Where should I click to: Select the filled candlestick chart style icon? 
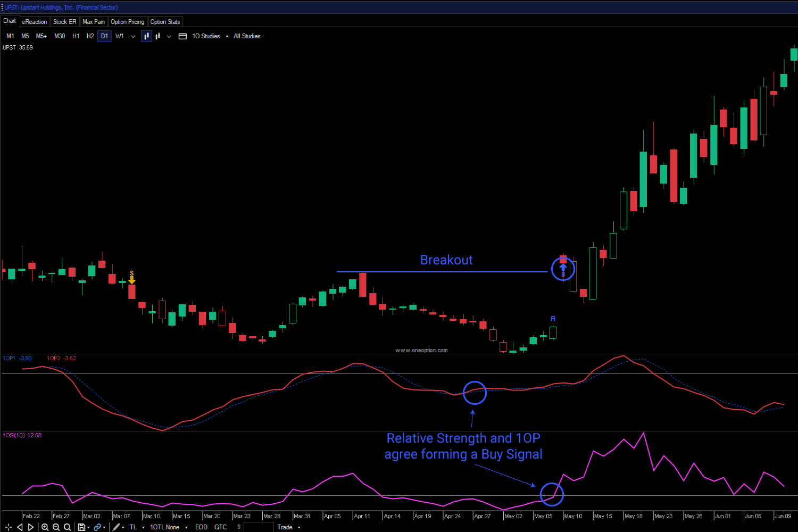click(x=146, y=36)
